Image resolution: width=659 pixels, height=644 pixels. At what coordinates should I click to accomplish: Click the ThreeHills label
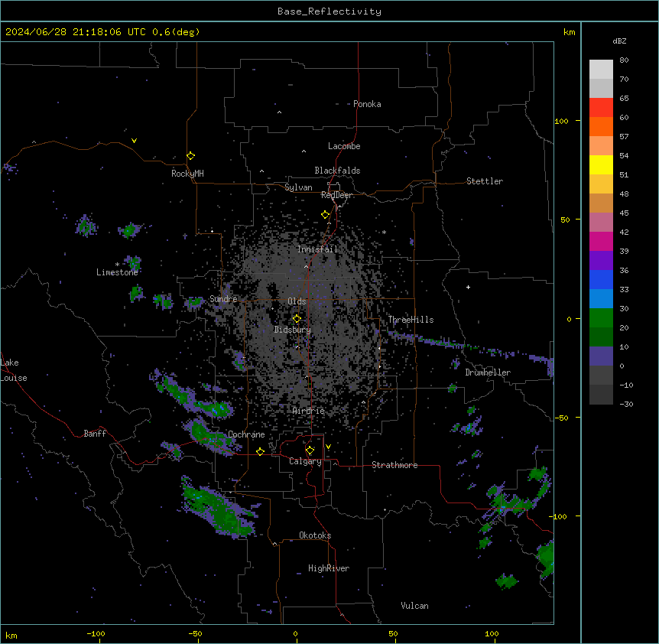[411, 320]
